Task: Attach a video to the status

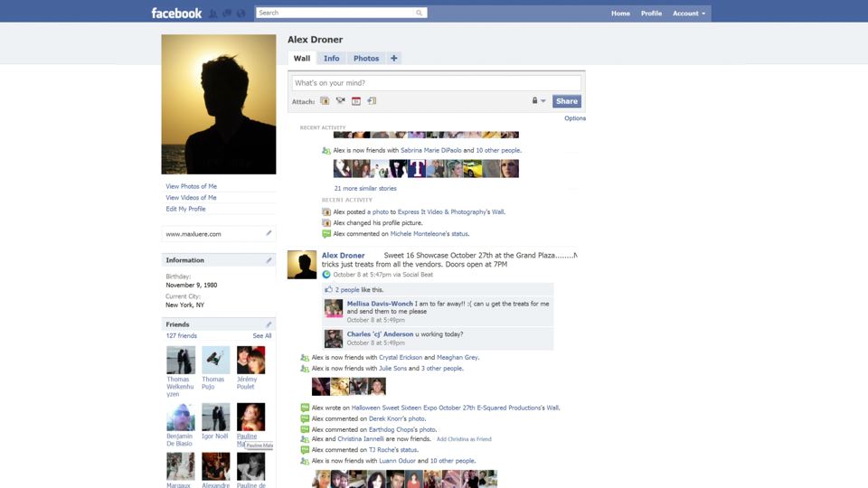Action: 341,100
